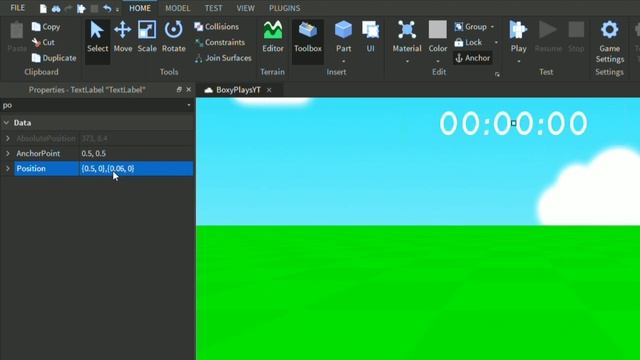Close the Properties panel
The width and height of the screenshot is (640, 360).
pos(189,89)
